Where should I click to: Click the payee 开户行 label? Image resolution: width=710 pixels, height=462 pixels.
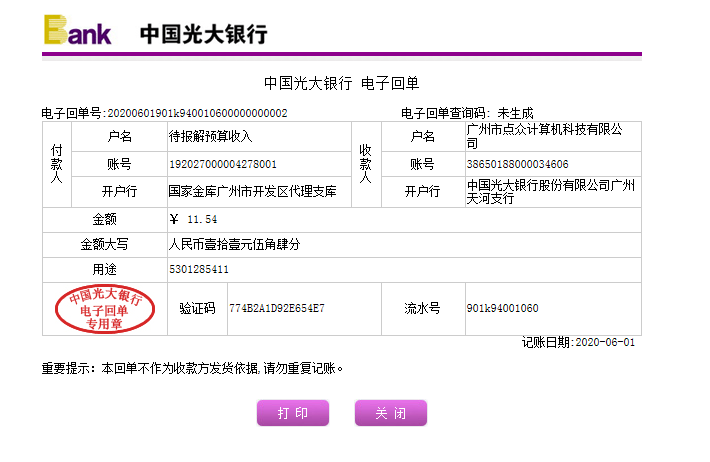click(422, 192)
